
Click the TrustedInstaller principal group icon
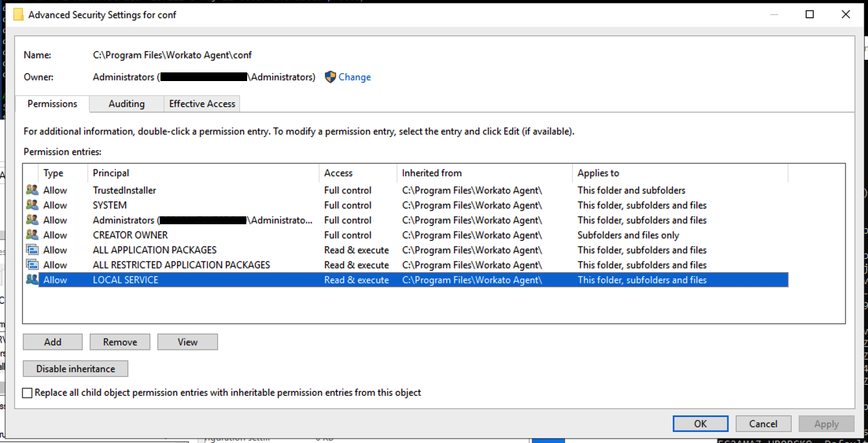(x=32, y=190)
